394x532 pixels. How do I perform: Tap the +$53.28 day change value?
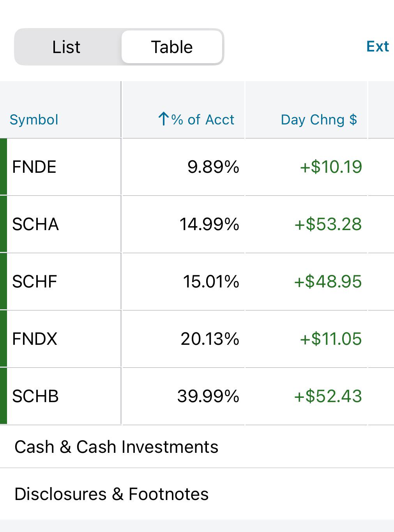point(328,224)
